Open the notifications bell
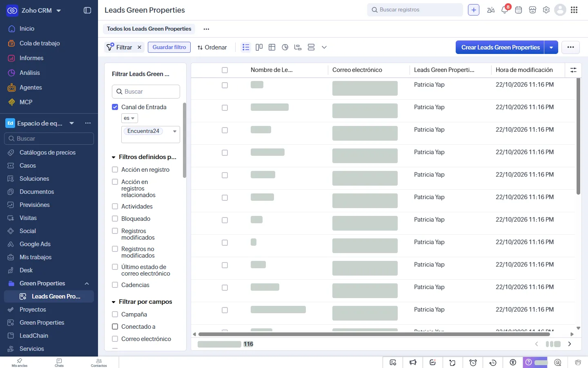 point(505,10)
